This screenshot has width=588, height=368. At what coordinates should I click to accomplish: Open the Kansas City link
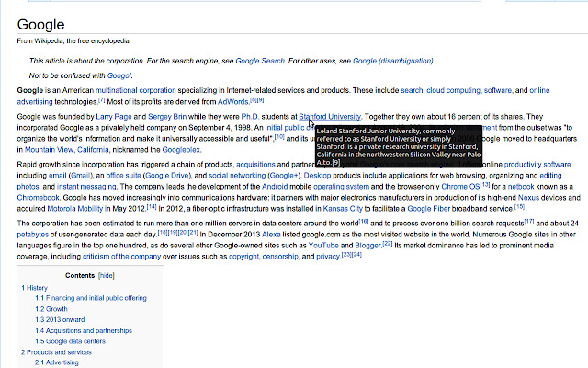343,209
